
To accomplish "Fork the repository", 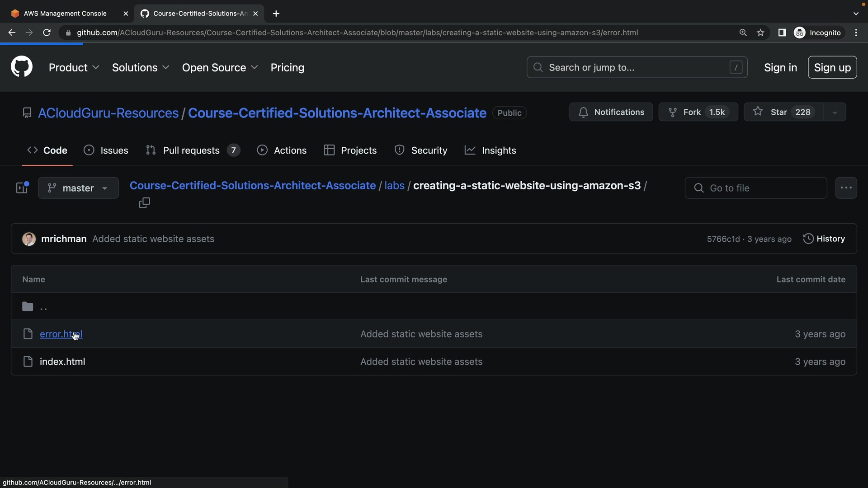I will (698, 112).
